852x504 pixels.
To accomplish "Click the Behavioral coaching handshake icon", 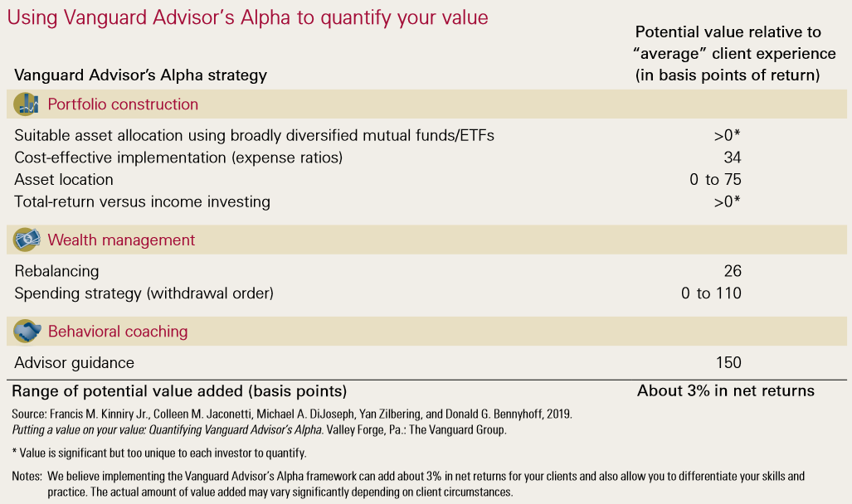I will [x=27, y=332].
